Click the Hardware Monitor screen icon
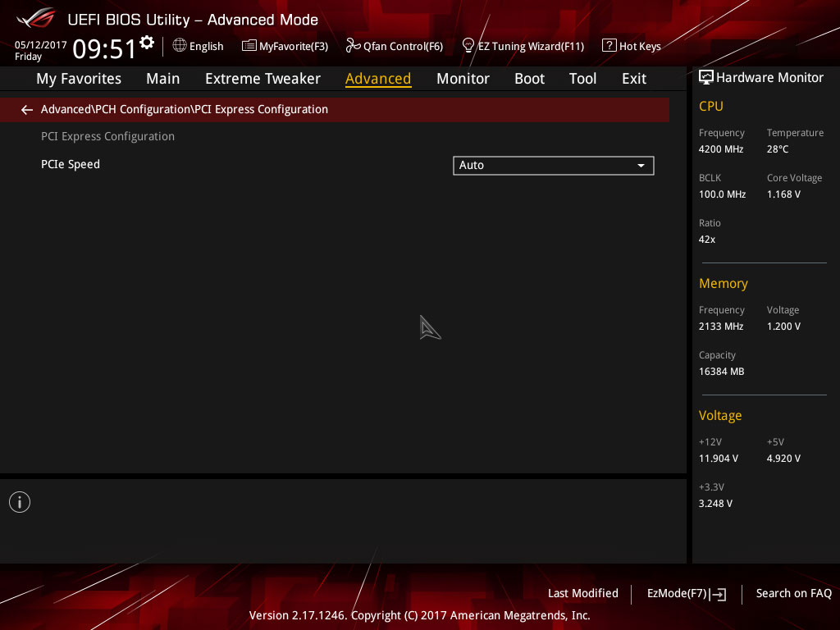The image size is (840, 630). (705, 78)
